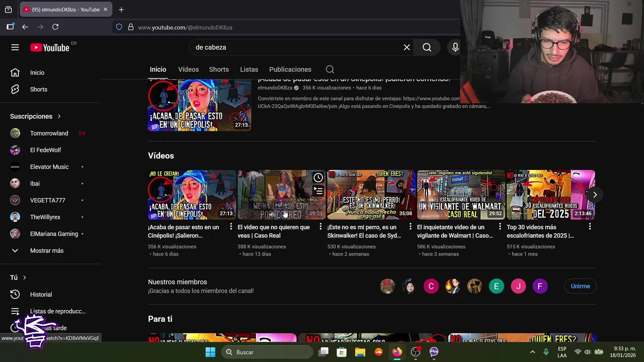Select the Inicio channel tab
Screen dimensions: 644x362
(x=158, y=69)
